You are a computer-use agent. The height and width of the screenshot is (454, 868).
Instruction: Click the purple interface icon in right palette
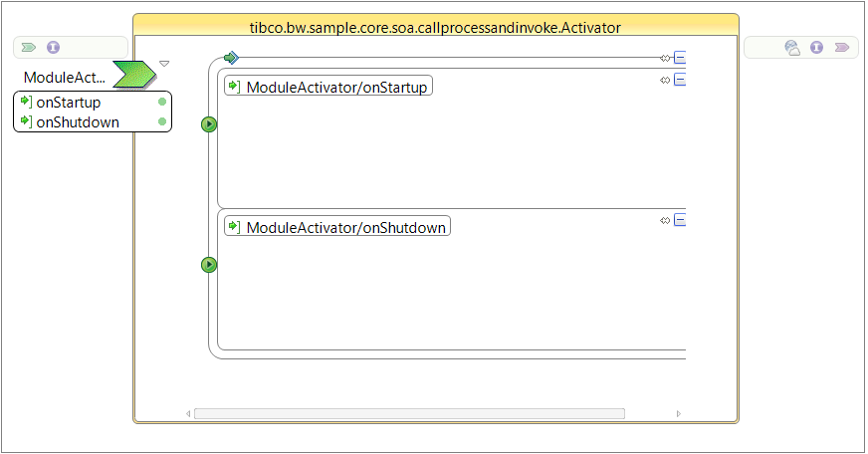tap(816, 48)
